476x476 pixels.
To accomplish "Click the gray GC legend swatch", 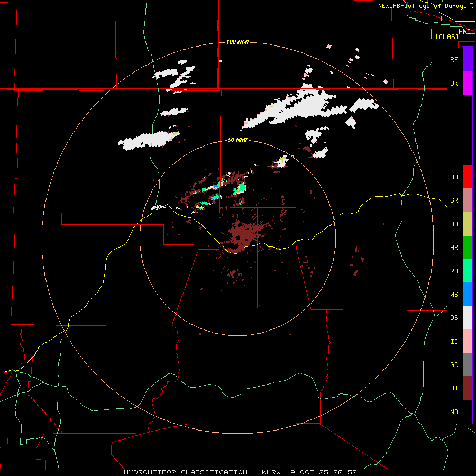I will pos(467,364).
